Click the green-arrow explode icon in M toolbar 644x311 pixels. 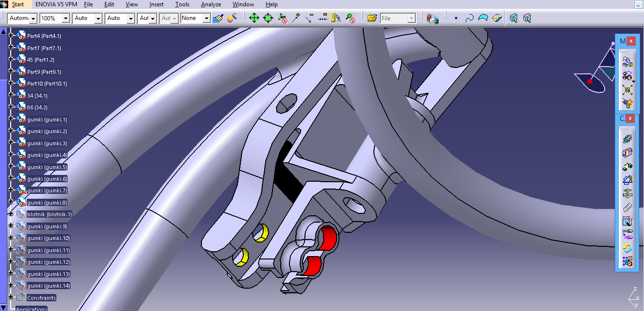[x=627, y=90]
